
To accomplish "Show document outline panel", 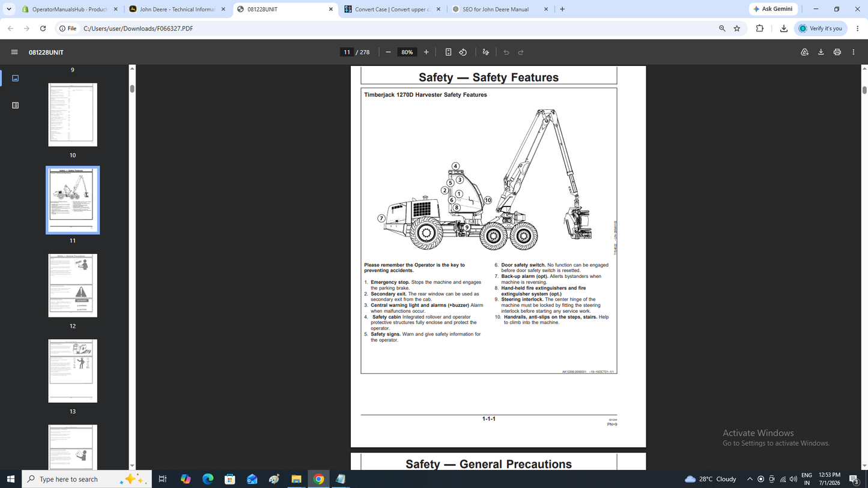I will (16, 105).
